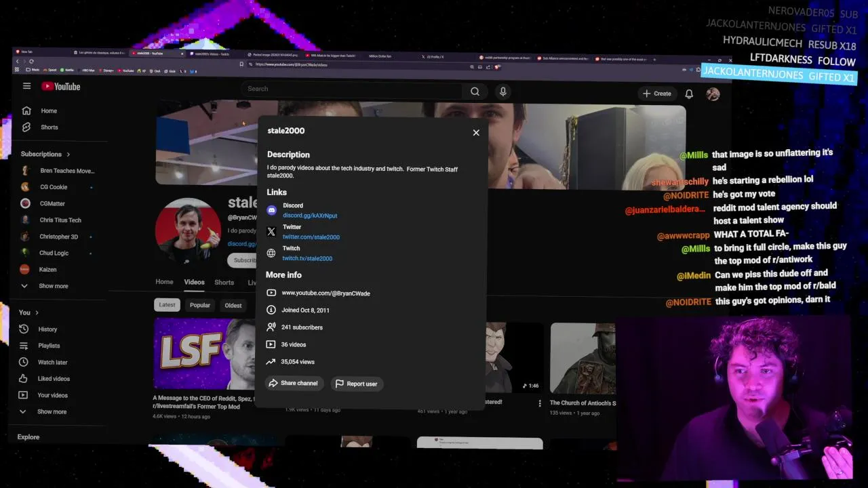Image resolution: width=868 pixels, height=488 pixels.
Task: Open the discord.gg/kAXrNput link
Action: [x=310, y=216]
